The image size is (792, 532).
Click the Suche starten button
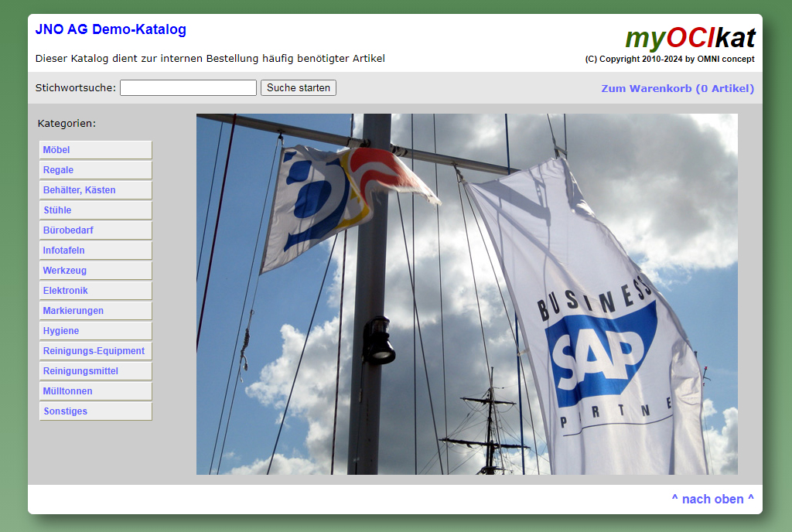tap(299, 88)
